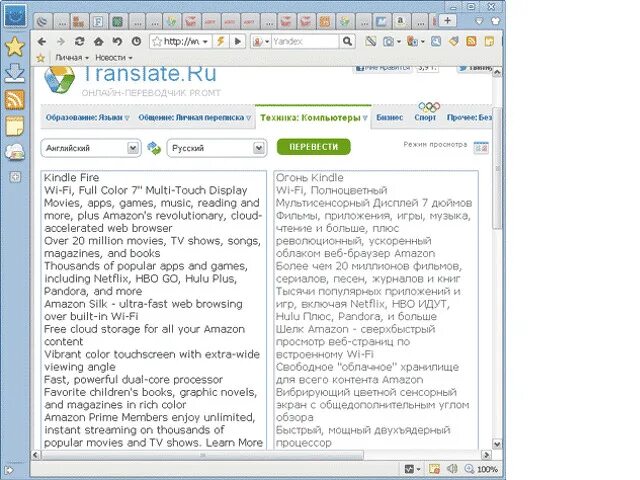Open the Английский source language dropdown
640x480 pixels.
[x=91, y=148]
